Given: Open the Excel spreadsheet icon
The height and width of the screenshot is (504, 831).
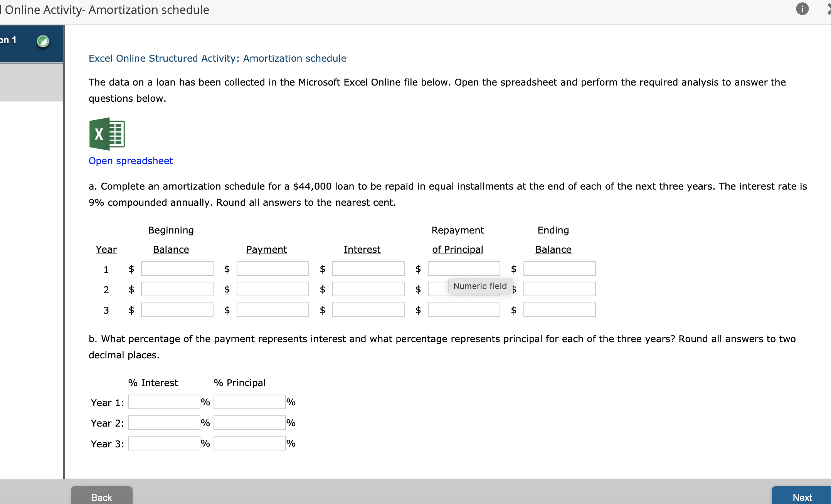Looking at the screenshot, I should pyautogui.click(x=107, y=134).
